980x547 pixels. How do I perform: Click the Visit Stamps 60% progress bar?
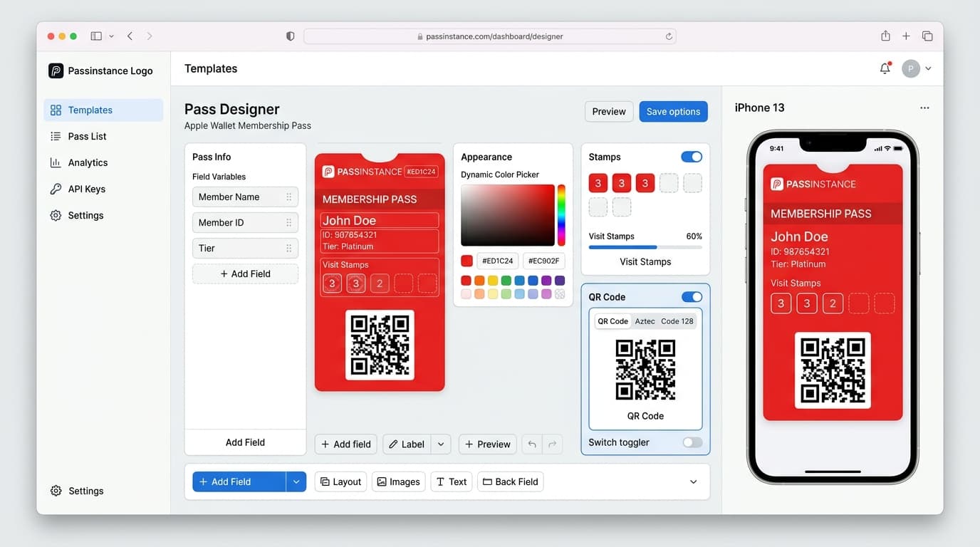(645, 247)
